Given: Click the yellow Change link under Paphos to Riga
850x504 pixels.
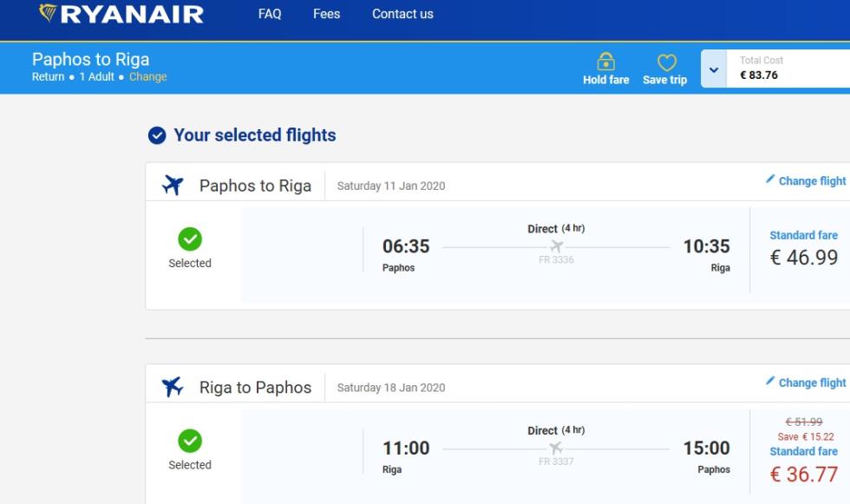Looking at the screenshot, I should click(148, 77).
